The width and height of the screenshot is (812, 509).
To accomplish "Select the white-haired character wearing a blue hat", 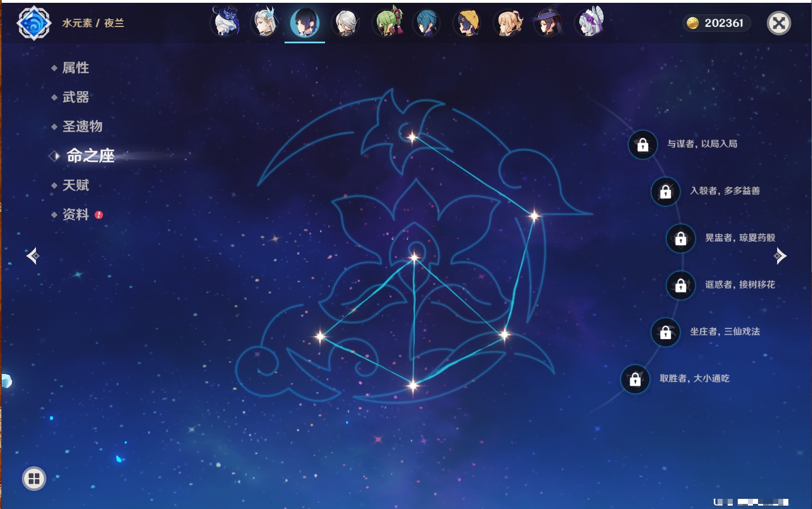I will (x=225, y=23).
